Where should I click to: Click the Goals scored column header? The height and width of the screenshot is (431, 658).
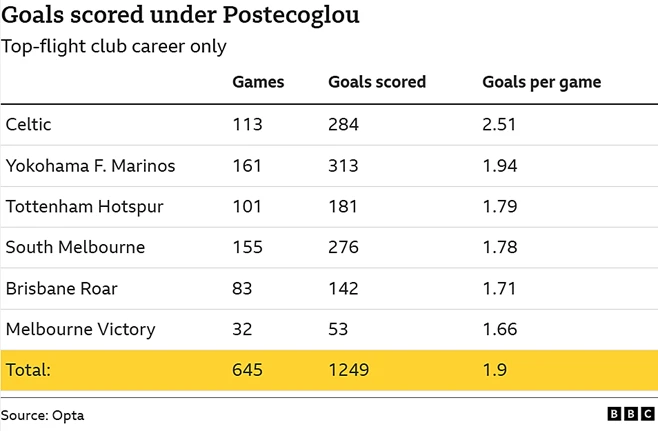click(x=377, y=82)
